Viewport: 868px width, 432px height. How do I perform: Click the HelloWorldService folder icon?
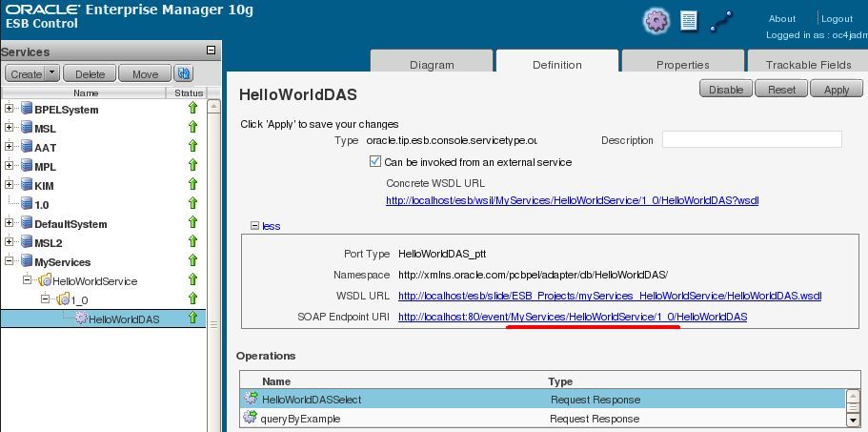[44, 280]
